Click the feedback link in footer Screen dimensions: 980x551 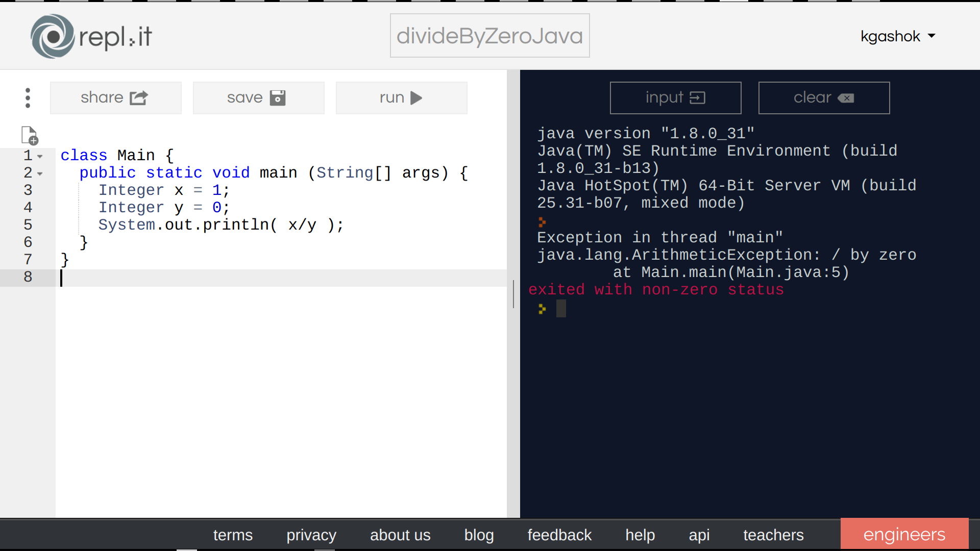pos(559,535)
